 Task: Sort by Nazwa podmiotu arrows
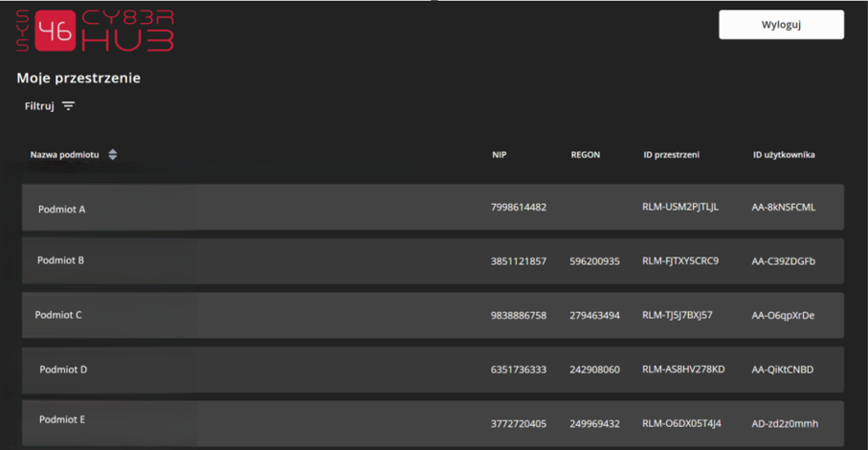coord(113,154)
